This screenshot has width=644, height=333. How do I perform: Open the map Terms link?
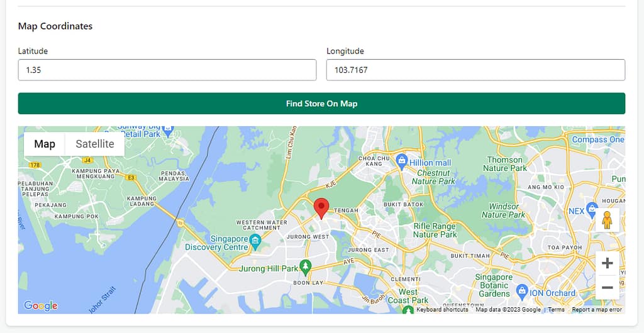[x=556, y=310]
